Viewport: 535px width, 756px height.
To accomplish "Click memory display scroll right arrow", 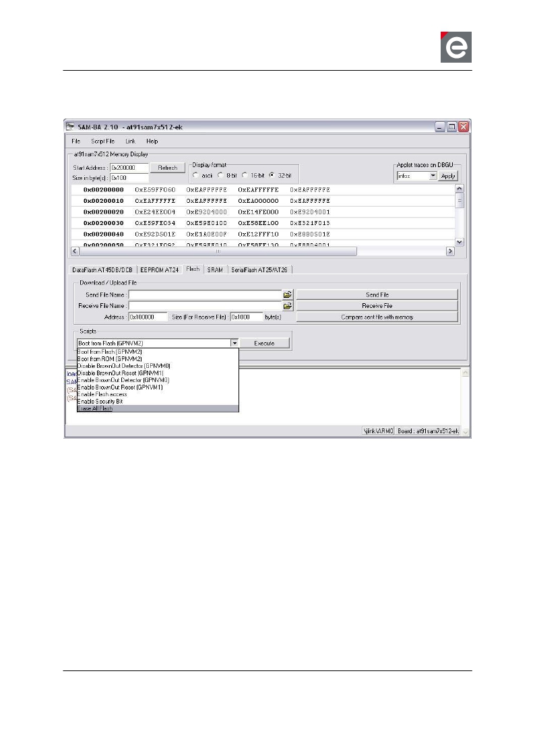I will (450, 251).
